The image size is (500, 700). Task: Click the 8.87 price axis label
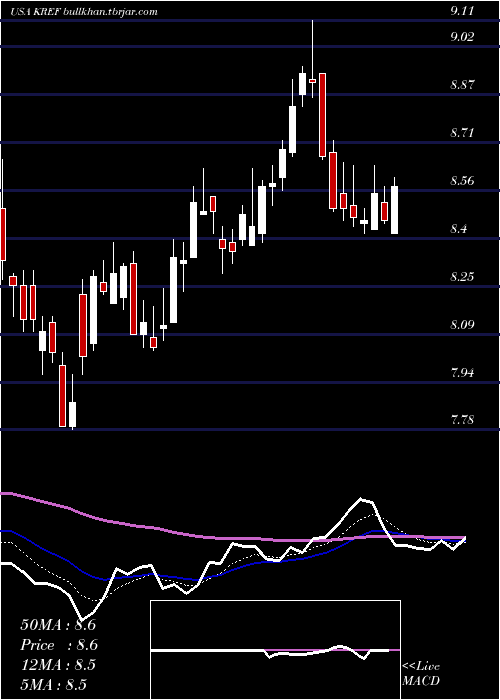[462, 84]
